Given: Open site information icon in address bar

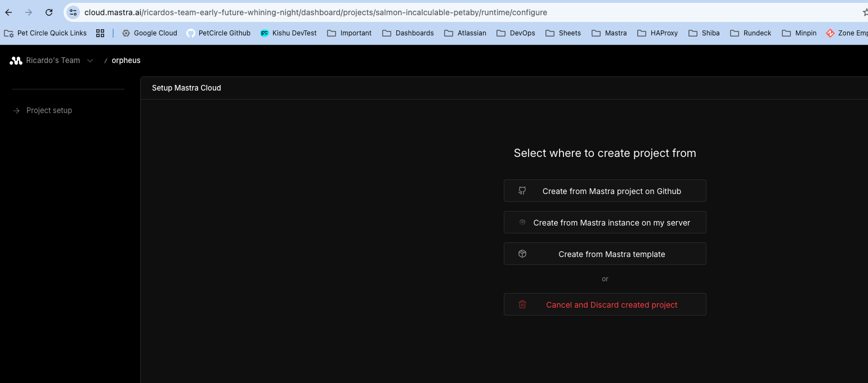Looking at the screenshot, I should (73, 12).
